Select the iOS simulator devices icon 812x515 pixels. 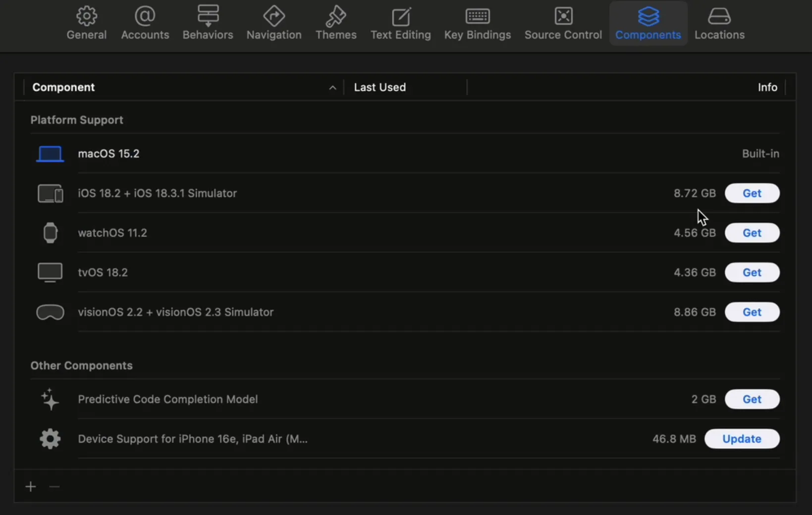click(x=50, y=193)
